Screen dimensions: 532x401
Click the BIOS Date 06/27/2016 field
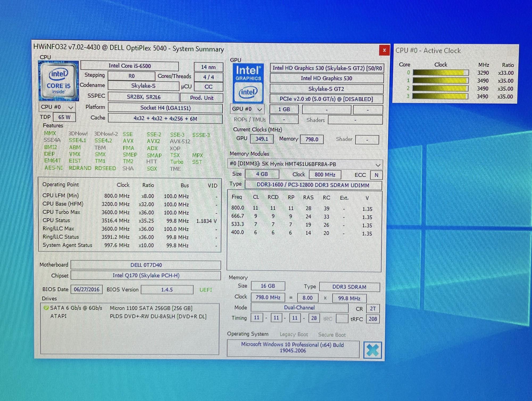click(87, 289)
